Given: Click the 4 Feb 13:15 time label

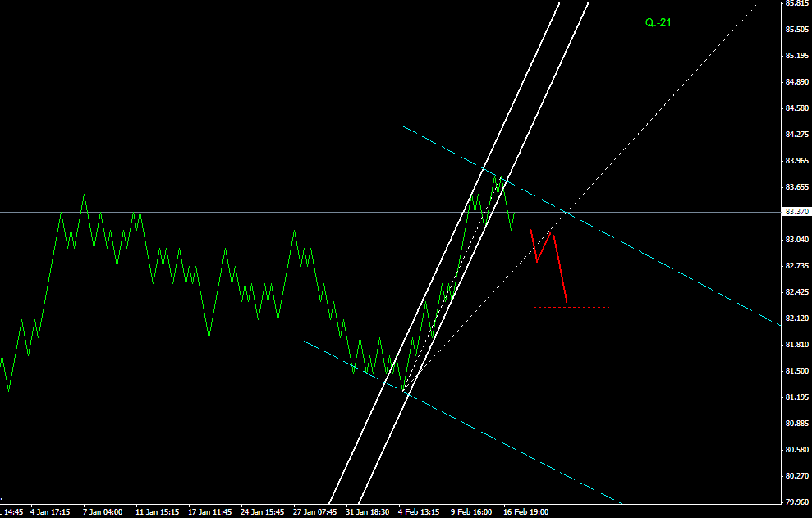Looking at the screenshot, I should (419, 511).
